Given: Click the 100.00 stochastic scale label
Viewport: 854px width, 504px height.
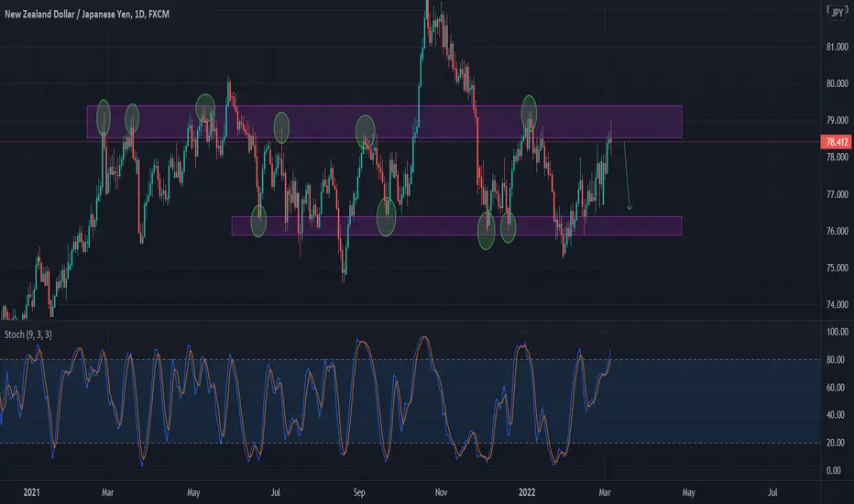Looking at the screenshot, I should tap(838, 332).
